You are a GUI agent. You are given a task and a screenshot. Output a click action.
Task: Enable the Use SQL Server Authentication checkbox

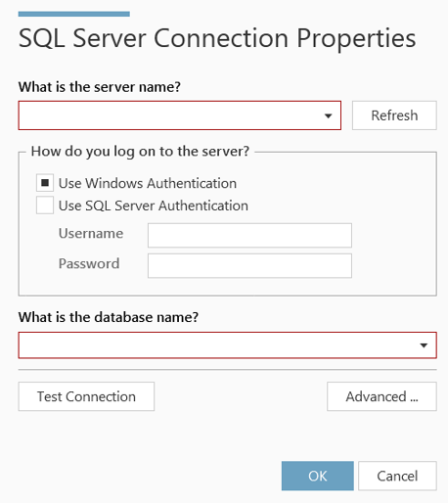coord(45,206)
